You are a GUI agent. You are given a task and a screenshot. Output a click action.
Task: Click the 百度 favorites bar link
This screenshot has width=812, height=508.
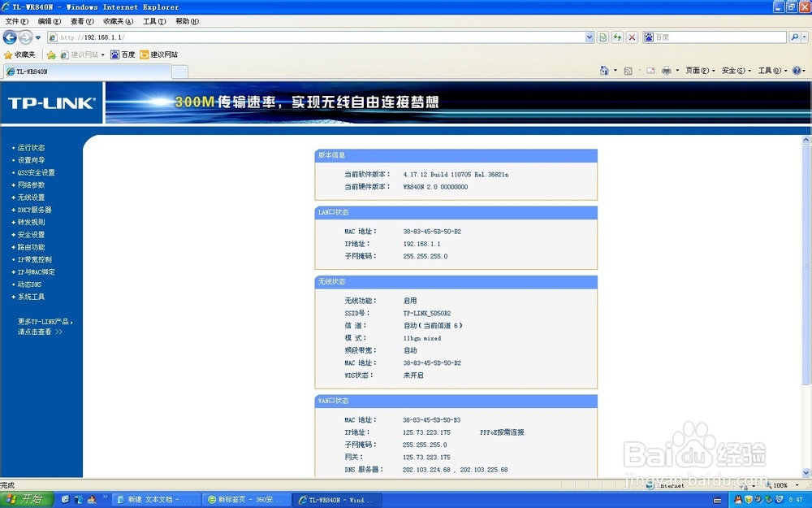pyautogui.click(x=123, y=54)
